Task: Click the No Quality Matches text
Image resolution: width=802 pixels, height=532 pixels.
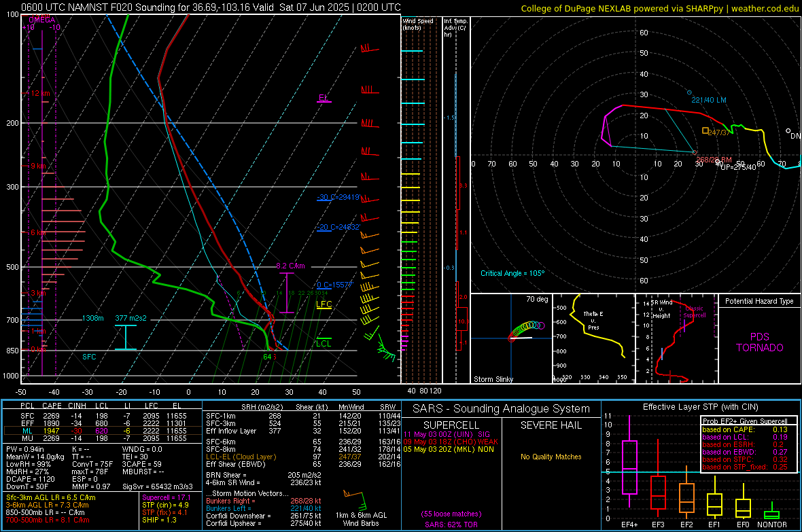Action: pos(551,457)
